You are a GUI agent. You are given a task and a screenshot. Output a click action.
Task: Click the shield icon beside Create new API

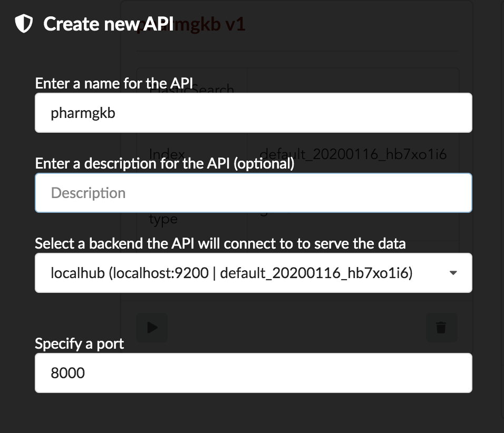(x=24, y=24)
